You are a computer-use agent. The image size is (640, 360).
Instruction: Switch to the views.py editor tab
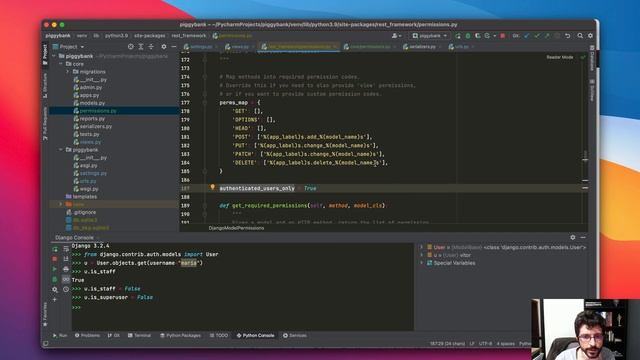238,47
